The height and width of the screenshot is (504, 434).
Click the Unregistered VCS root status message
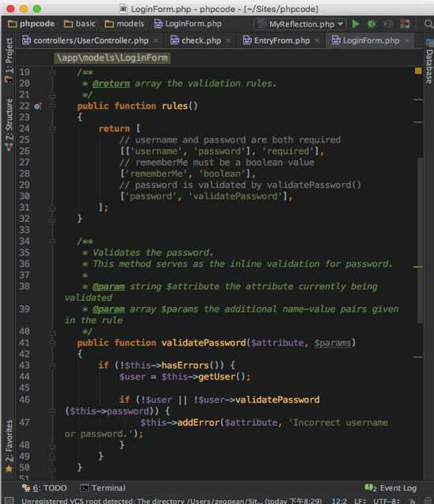(172, 501)
